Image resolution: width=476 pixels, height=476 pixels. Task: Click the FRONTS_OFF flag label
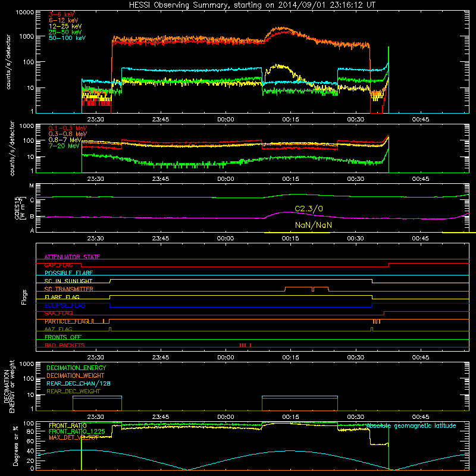[63, 337]
